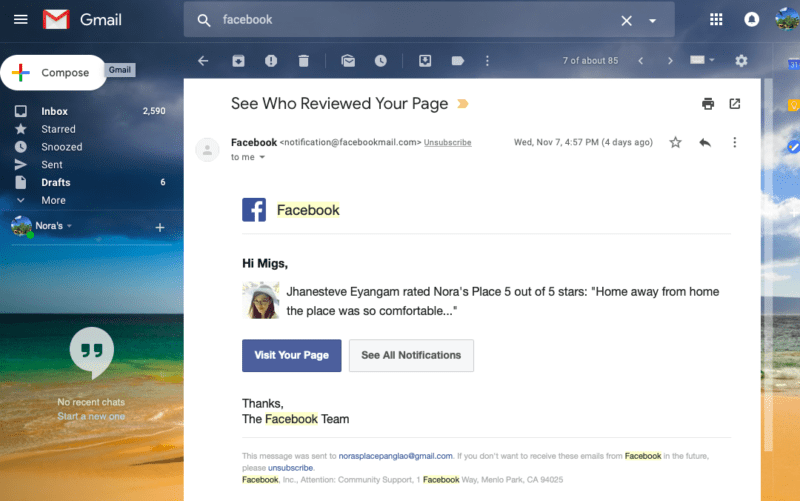Open the message More menu
This screenshot has width=800, height=501.
(x=734, y=142)
